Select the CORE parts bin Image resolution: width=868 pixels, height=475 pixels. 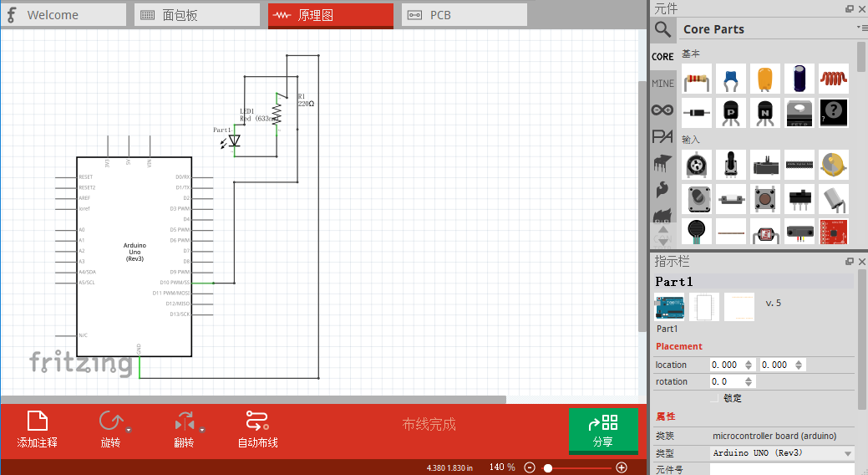tap(662, 57)
